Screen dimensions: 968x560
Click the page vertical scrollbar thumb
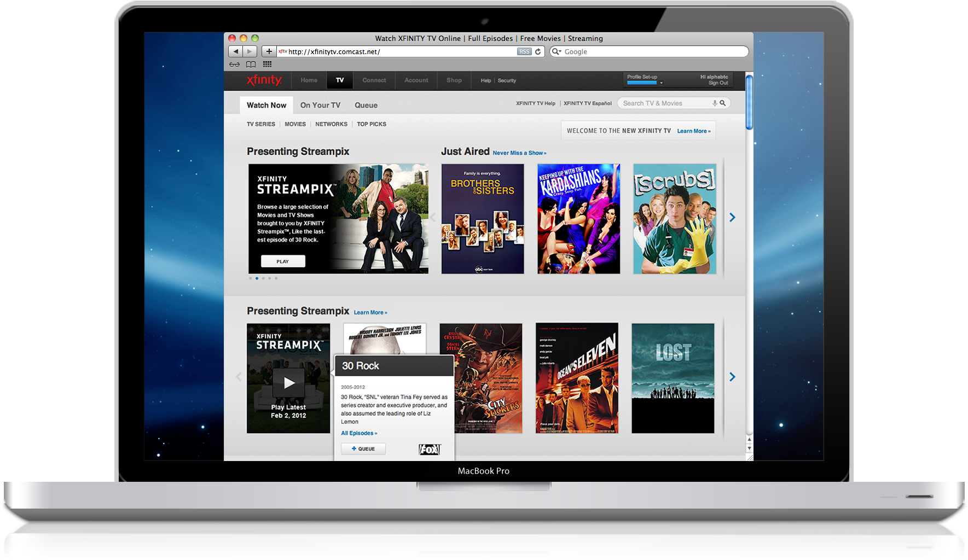(x=749, y=102)
